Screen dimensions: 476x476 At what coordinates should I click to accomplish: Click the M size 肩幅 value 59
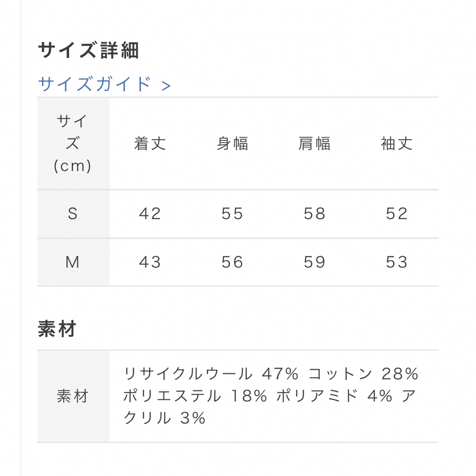click(315, 262)
